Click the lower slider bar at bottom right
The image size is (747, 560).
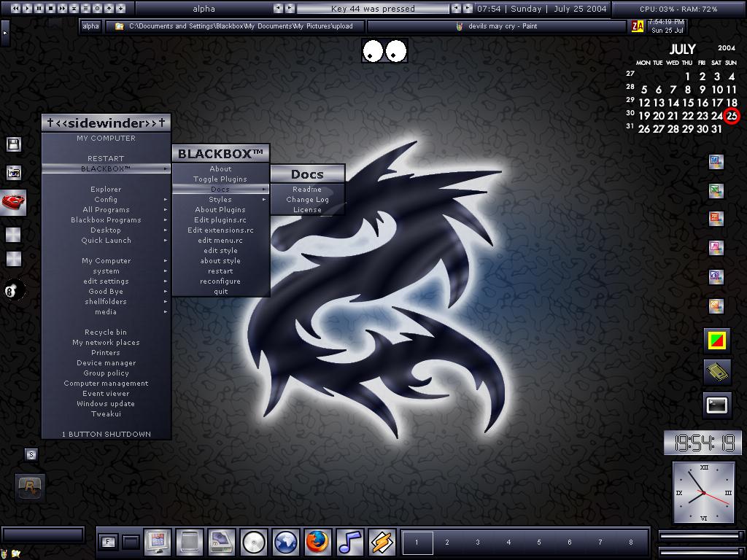700,551
